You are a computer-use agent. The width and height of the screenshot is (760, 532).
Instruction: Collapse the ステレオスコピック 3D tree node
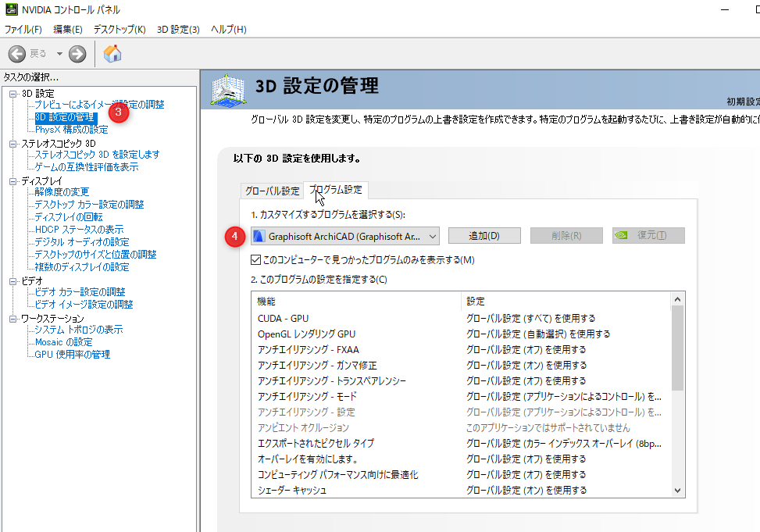tap(13, 144)
